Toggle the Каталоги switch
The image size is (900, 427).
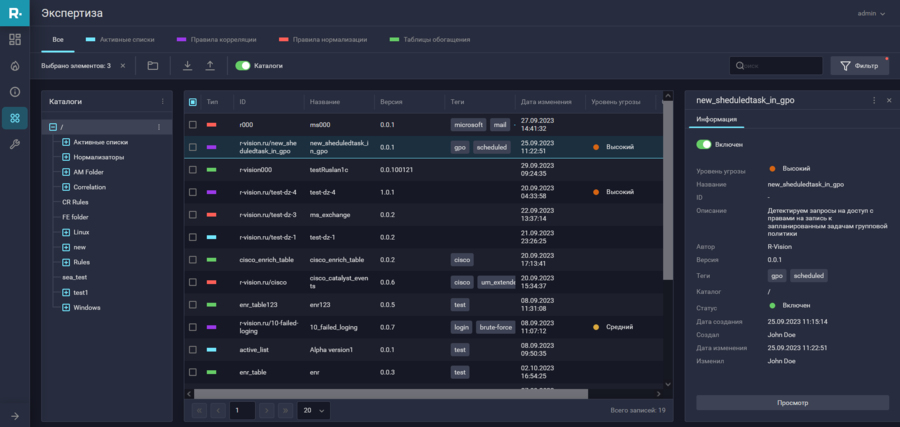point(243,66)
